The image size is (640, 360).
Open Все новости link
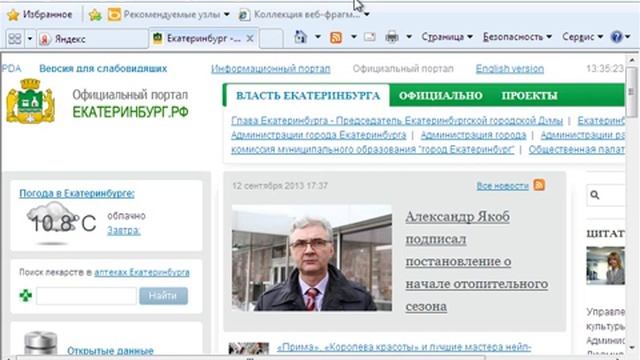tap(502, 186)
